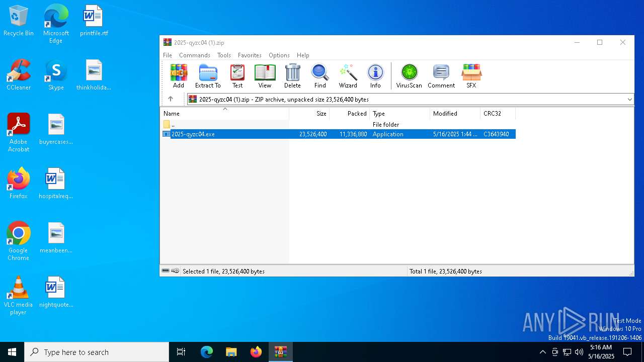Image resolution: width=644 pixels, height=362 pixels.
Task: Open the View file tool
Action: tap(265, 76)
